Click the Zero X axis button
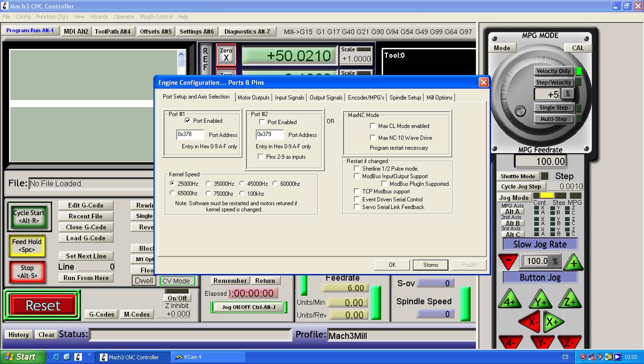This screenshot has height=364, width=644. [x=226, y=55]
